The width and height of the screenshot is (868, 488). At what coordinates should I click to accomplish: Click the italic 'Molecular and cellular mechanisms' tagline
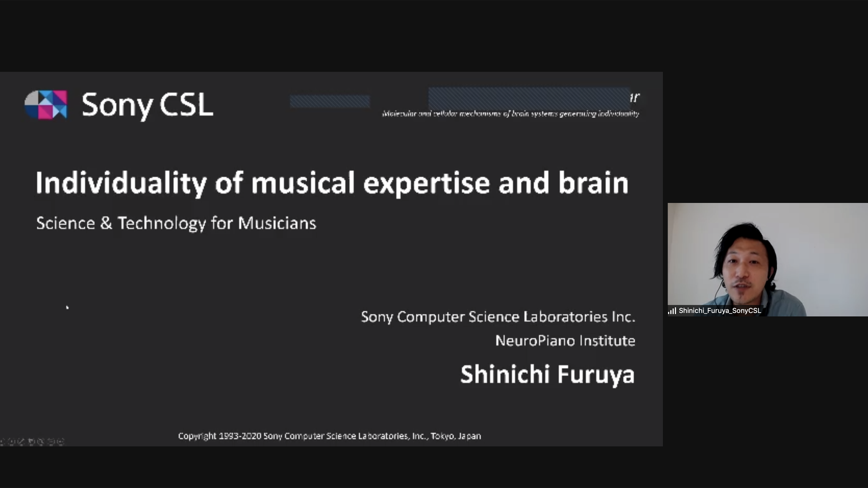pyautogui.click(x=510, y=114)
